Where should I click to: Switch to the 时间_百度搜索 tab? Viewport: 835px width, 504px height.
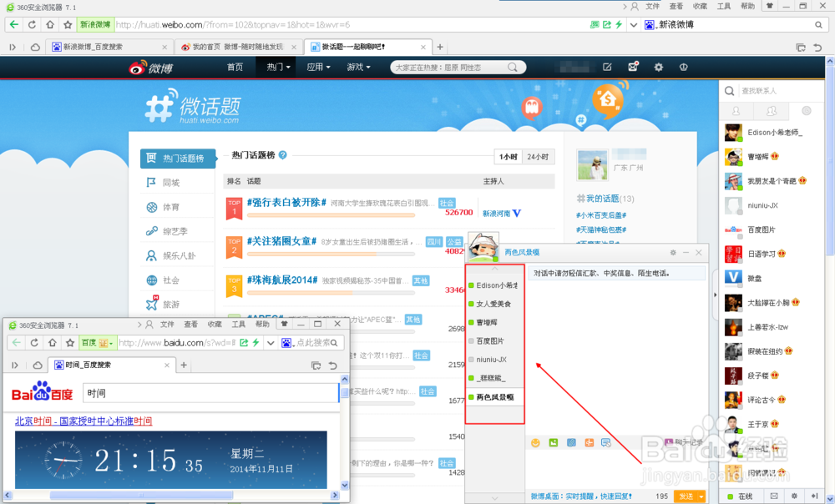point(86,365)
